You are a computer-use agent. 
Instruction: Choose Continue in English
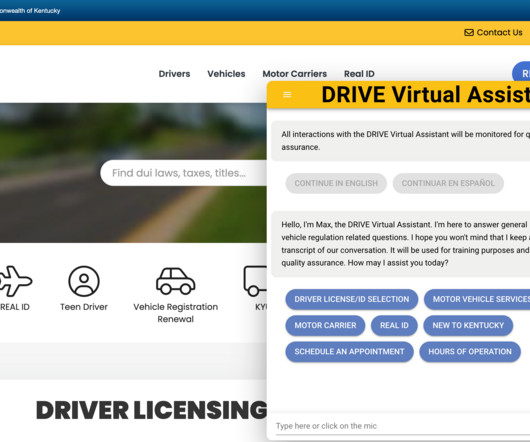[336, 183]
